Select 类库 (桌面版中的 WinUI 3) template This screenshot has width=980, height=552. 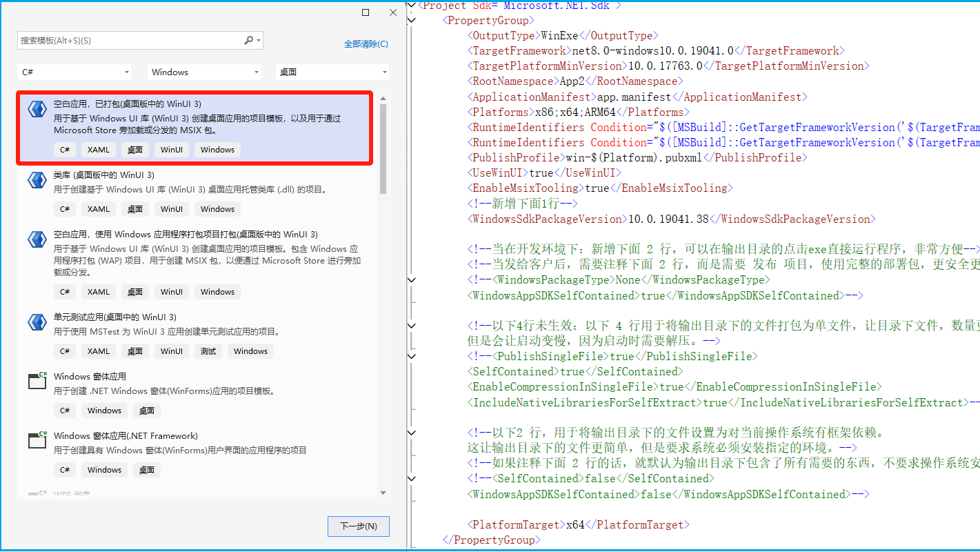(x=195, y=194)
